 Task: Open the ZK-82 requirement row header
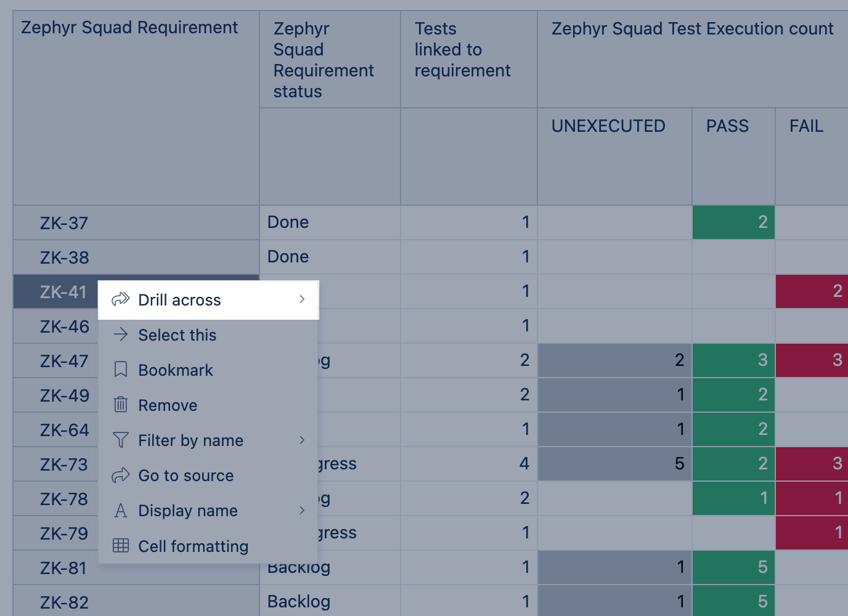point(64,602)
